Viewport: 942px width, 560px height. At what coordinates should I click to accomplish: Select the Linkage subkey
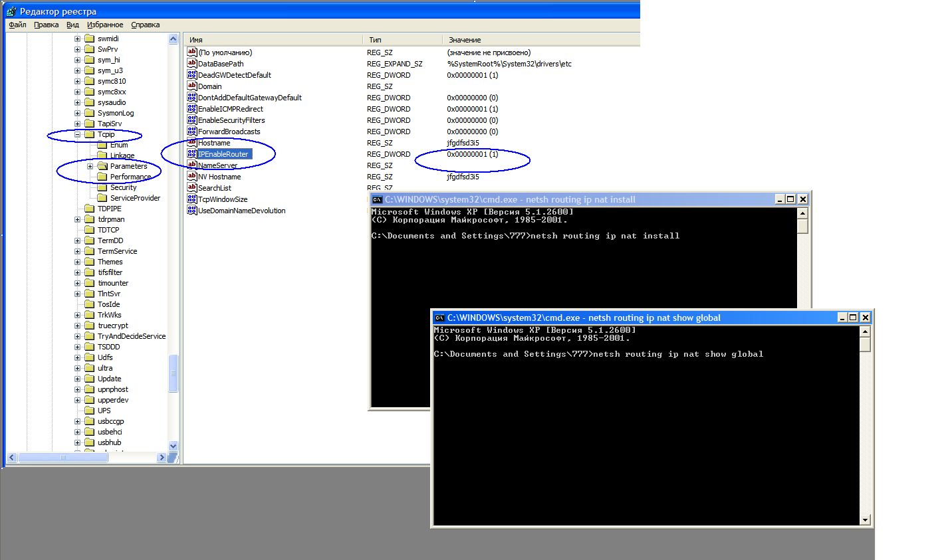coord(122,155)
